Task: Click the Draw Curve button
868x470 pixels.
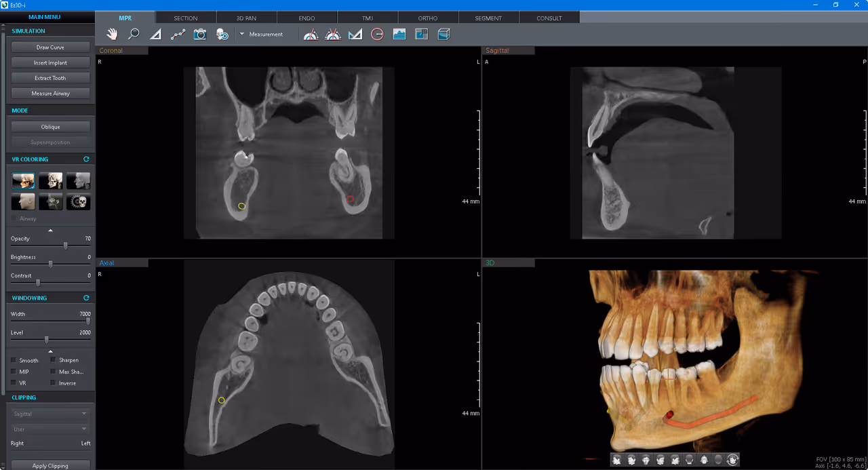Action: (50, 47)
